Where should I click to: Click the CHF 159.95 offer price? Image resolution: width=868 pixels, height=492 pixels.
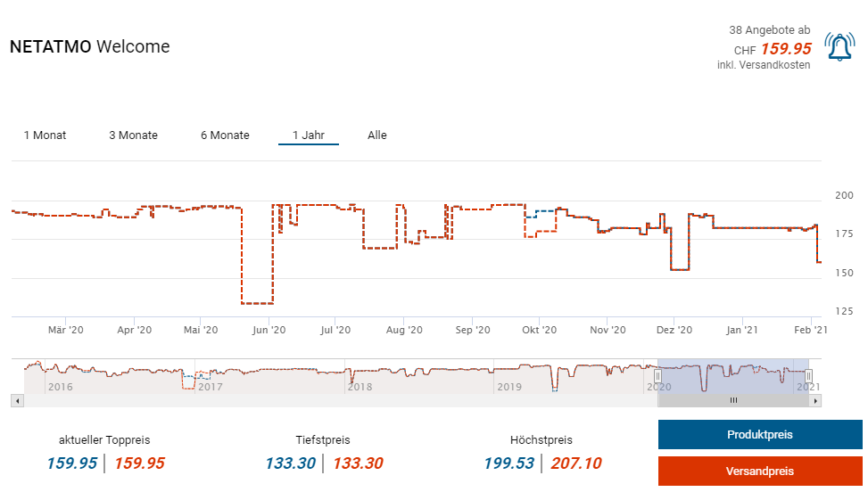[x=785, y=49]
